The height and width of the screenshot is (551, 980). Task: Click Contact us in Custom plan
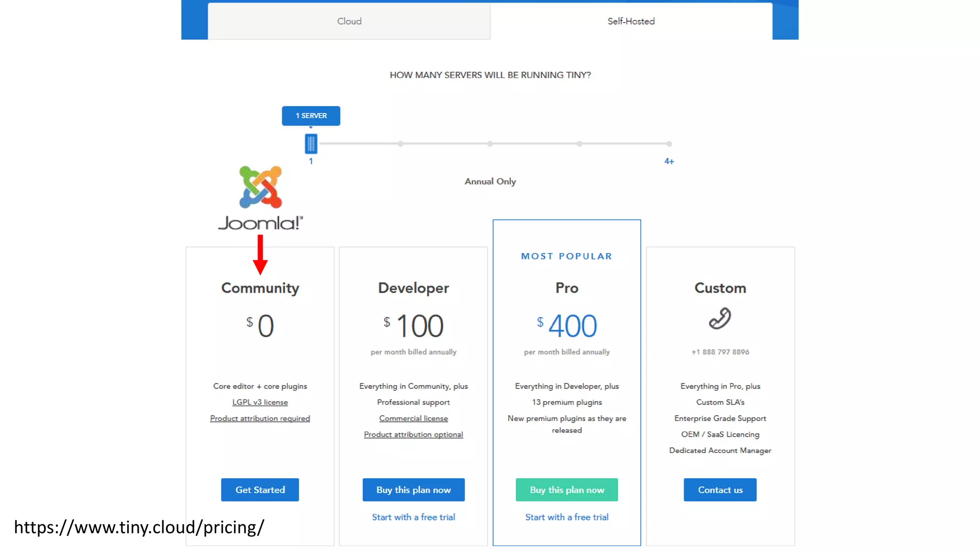coord(720,490)
